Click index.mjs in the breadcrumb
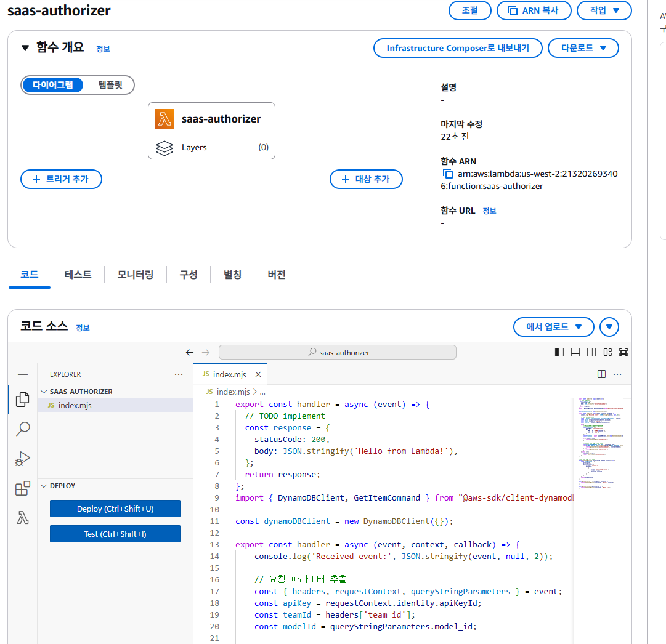The width and height of the screenshot is (666, 644). [x=233, y=392]
